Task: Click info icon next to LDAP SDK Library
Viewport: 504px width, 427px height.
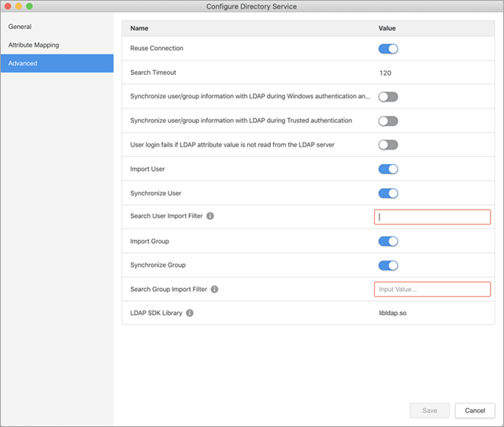Action: coord(190,313)
